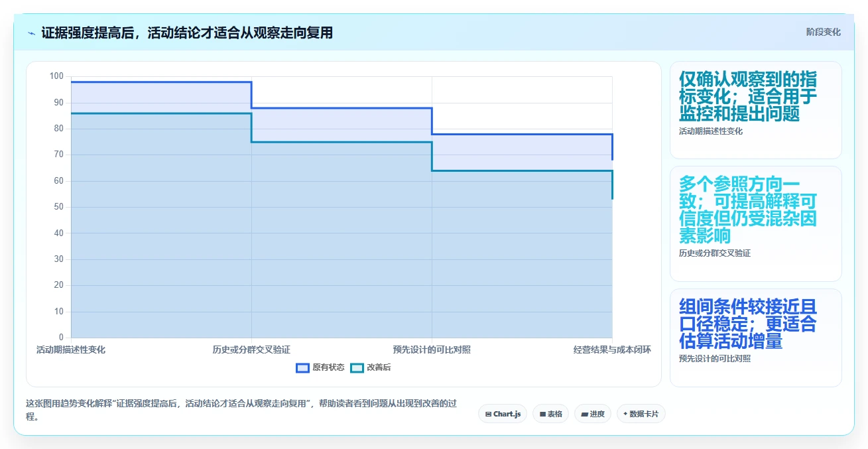Open the 组间条件较接近且口径稳定 card
Viewport: 868px width, 449px height.
tap(755, 338)
